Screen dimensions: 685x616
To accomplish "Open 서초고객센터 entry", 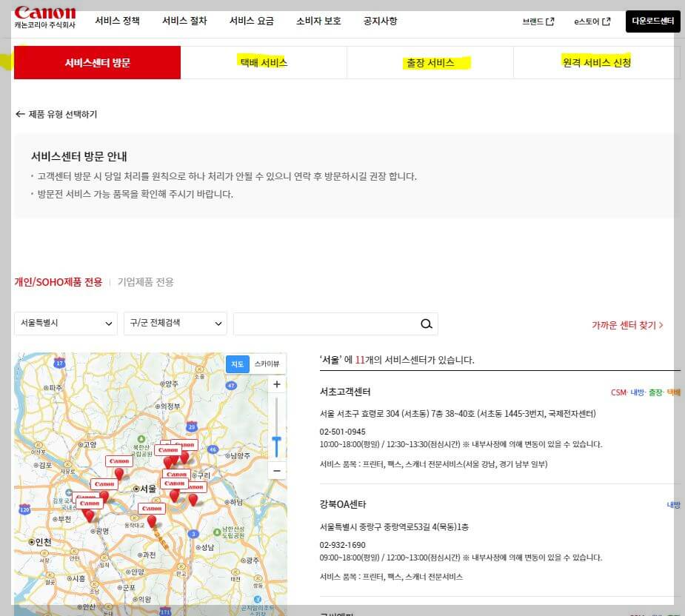I will tap(344, 392).
